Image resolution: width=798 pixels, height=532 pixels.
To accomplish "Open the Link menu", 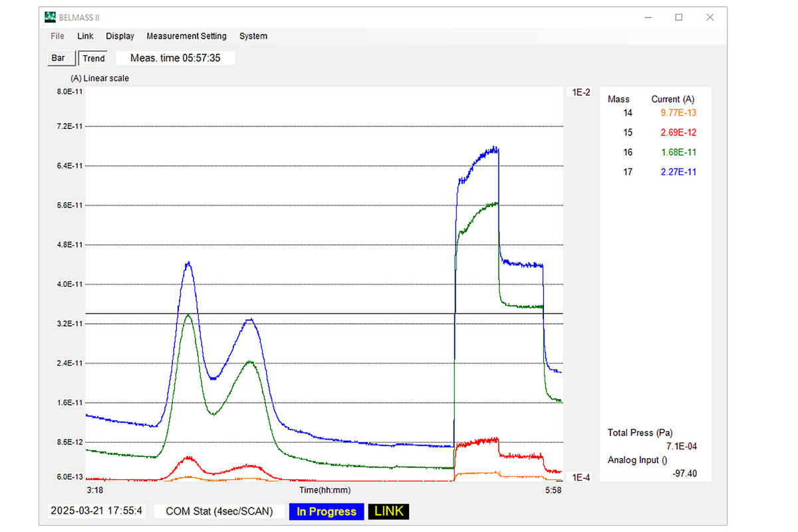I will click(x=85, y=36).
